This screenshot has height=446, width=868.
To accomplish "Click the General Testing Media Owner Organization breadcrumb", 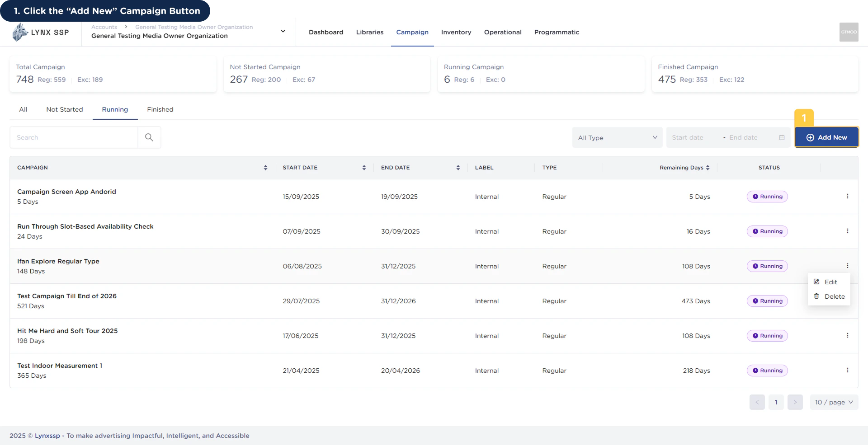I will click(194, 27).
